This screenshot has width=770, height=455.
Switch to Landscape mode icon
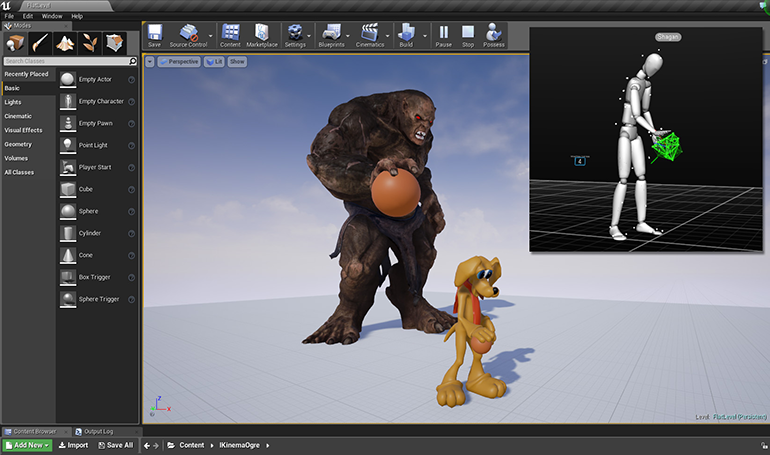click(x=66, y=43)
